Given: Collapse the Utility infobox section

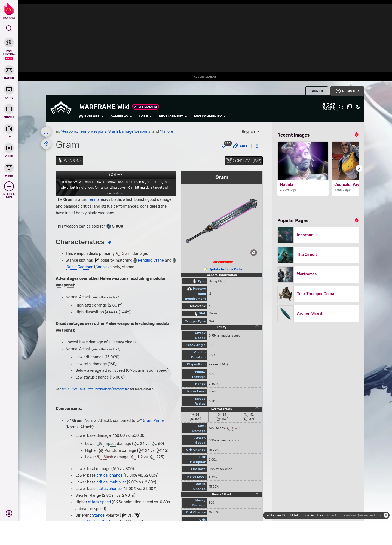Looking at the screenshot, I should [x=257, y=326].
